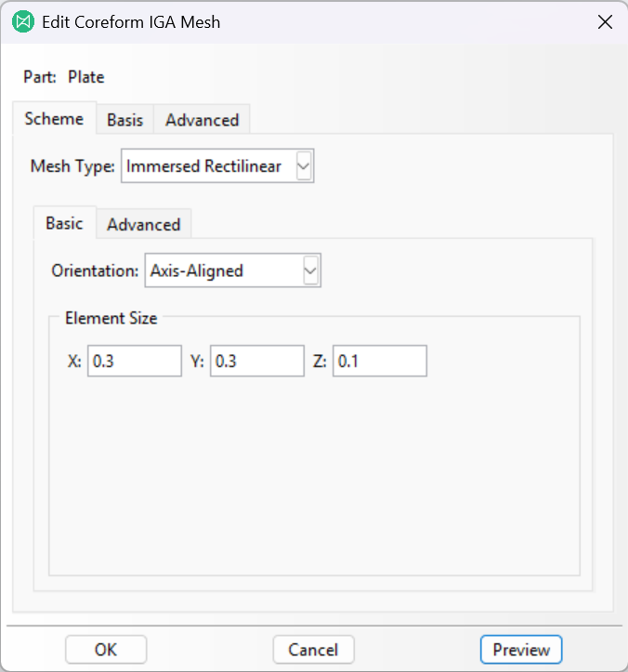Click the Part: Plate label
This screenshot has height=672, width=628.
[x=64, y=77]
